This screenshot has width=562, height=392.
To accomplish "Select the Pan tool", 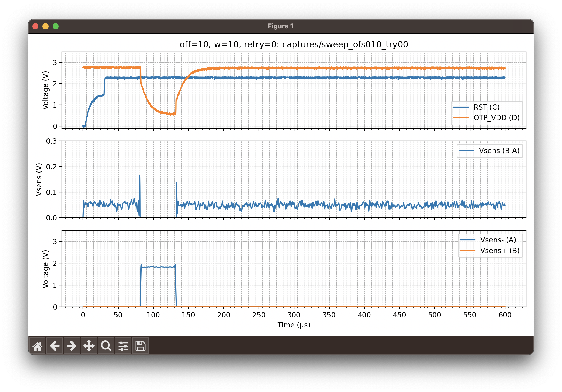I will 89,346.
